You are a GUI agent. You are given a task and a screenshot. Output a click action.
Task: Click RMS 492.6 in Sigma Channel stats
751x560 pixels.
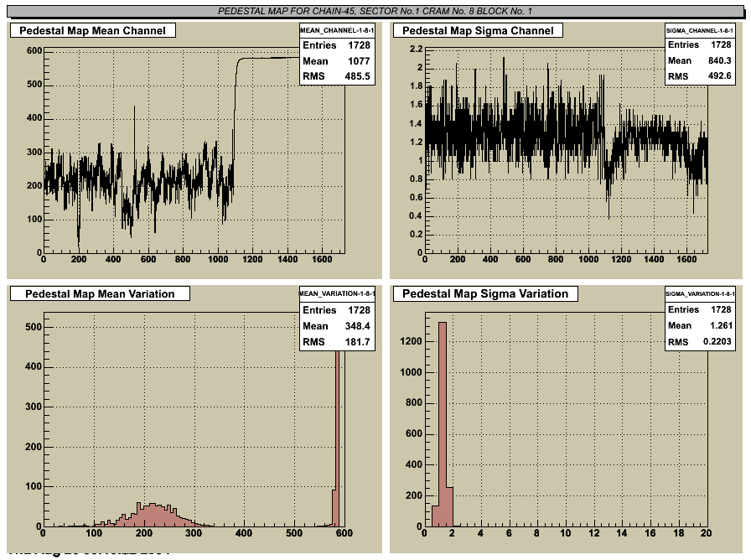coord(700,76)
